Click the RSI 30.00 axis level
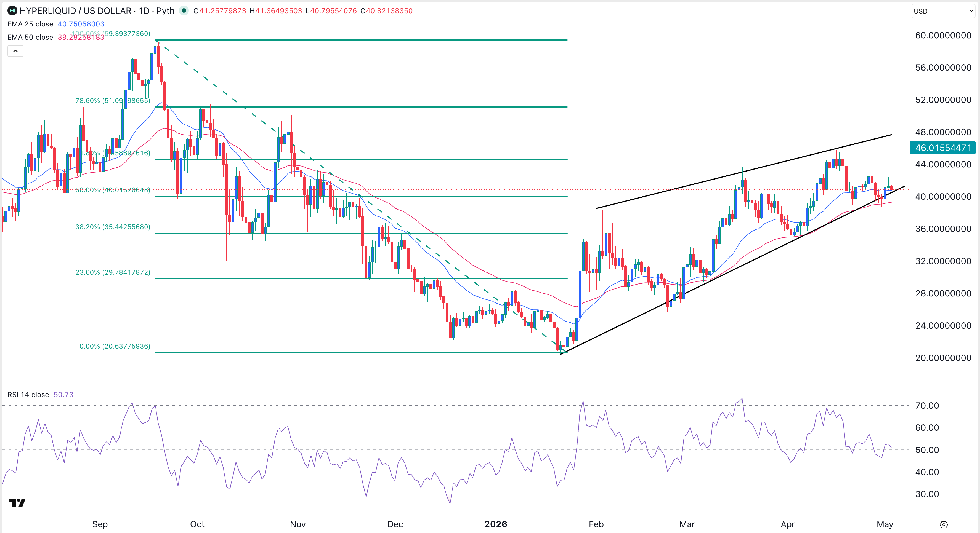Screen dimensions: 980x533 [x=927, y=494]
